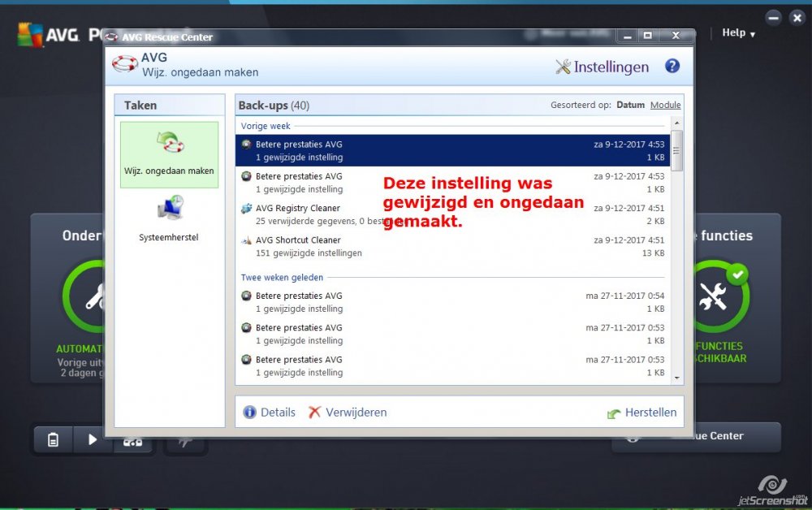
Task: Select Betere prestaties AVG ma 27-11-2017 0:54
Action: (x=452, y=302)
